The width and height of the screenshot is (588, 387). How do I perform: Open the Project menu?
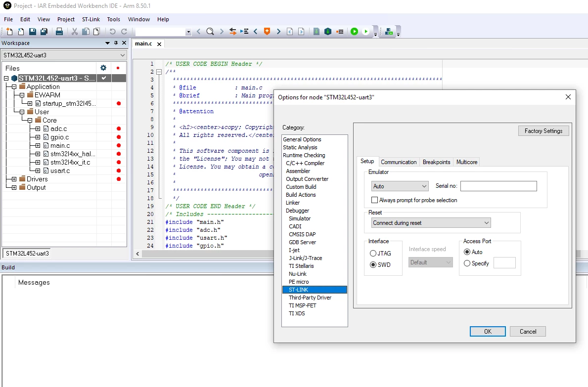(66, 19)
